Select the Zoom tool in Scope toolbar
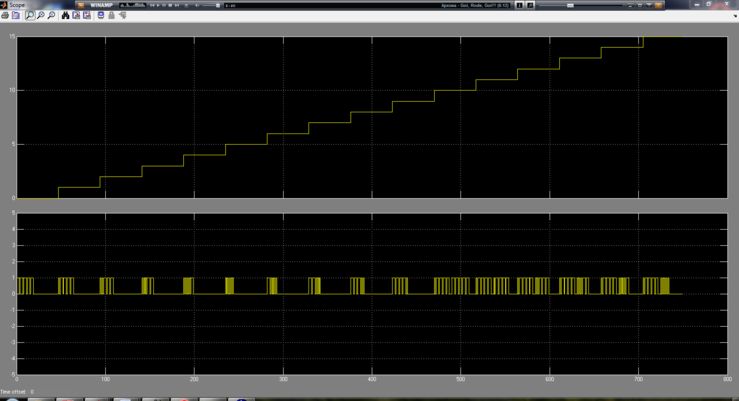The image size is (739, 401). coord(30,16)
